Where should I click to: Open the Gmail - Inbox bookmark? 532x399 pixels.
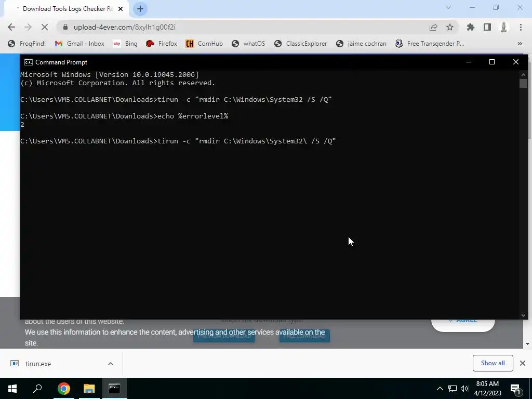pyautogui.click(x=79, y=44)
